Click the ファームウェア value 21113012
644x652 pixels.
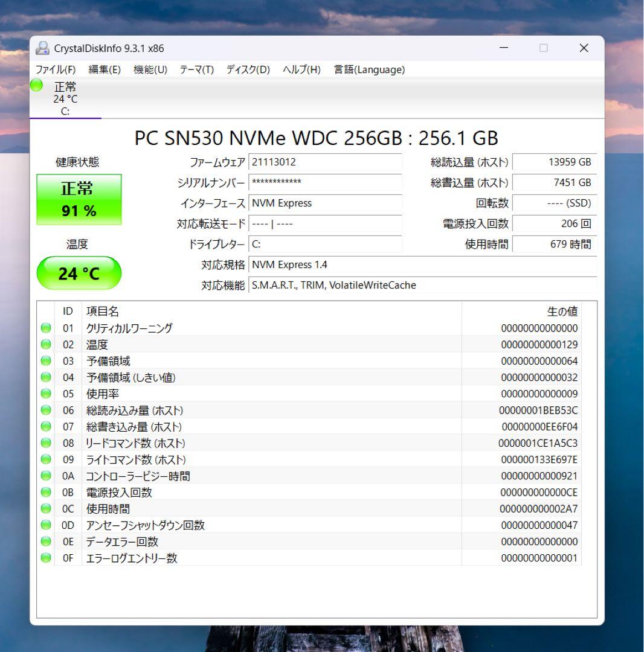coord(325,162)
